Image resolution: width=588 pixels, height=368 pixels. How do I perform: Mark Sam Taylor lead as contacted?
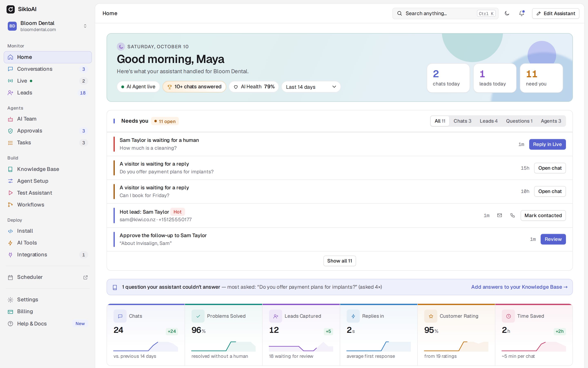(x=543, y=215)
